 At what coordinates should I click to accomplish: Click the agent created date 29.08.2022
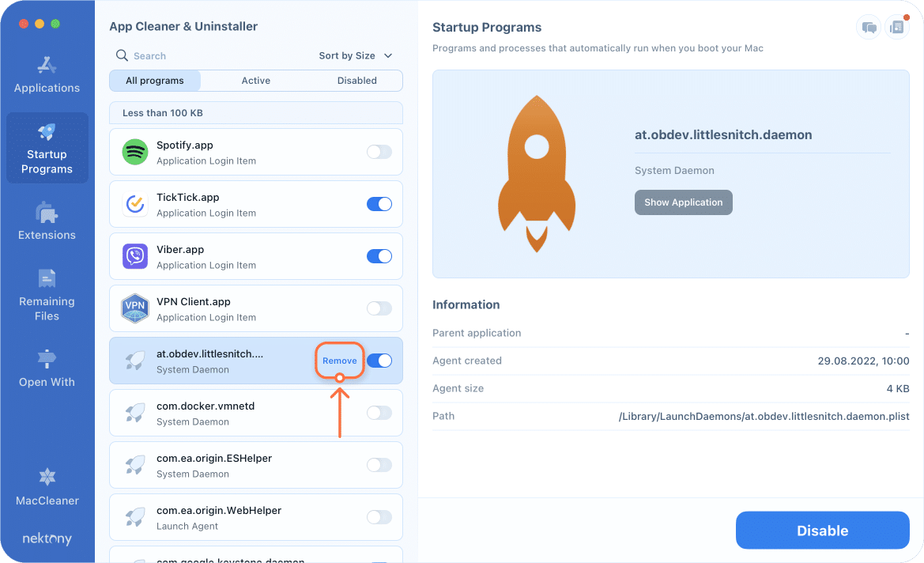point(863,361)
